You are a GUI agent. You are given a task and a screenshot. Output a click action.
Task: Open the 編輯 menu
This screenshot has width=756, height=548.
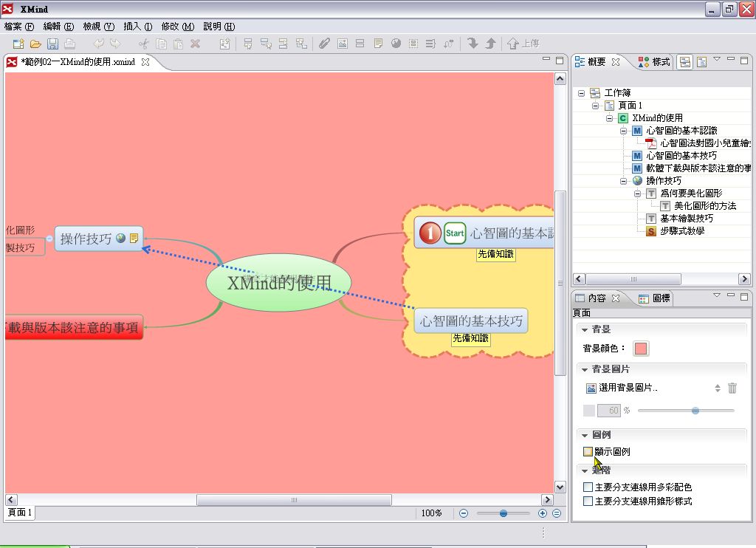tap(58, 27)
